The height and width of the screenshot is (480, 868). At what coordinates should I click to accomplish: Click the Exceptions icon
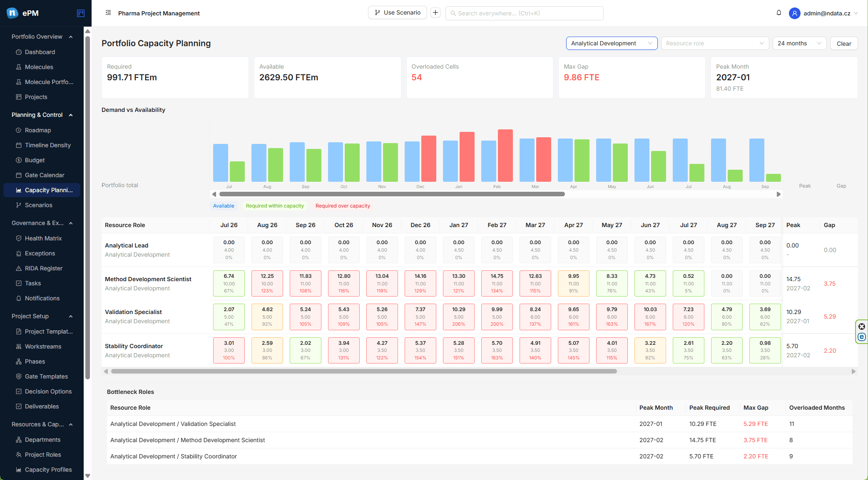19,253
